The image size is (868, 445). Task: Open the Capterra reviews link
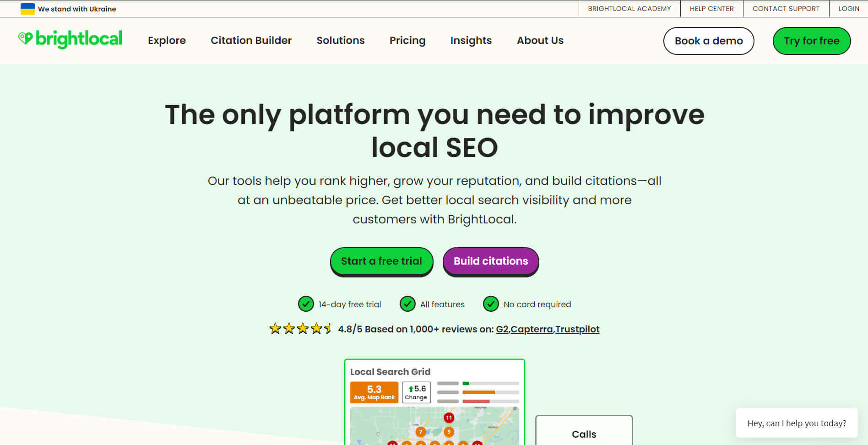tap(532, 329)
